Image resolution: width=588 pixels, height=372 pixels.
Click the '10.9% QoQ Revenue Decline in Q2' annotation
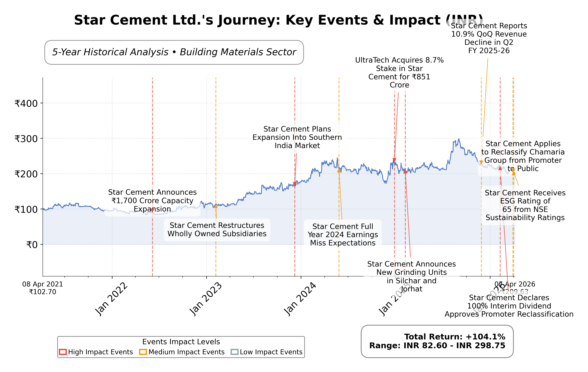pyautogui.click(x=489, y=38)
